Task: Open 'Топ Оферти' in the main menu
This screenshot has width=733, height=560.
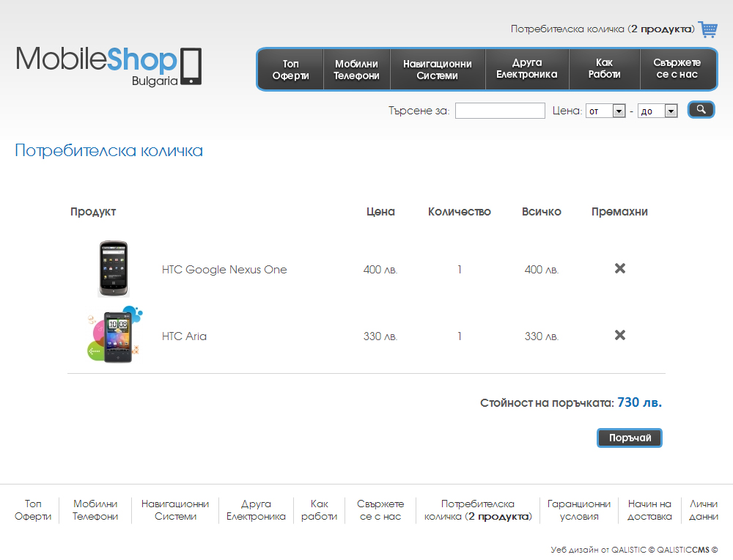Action: coord(291,69)
